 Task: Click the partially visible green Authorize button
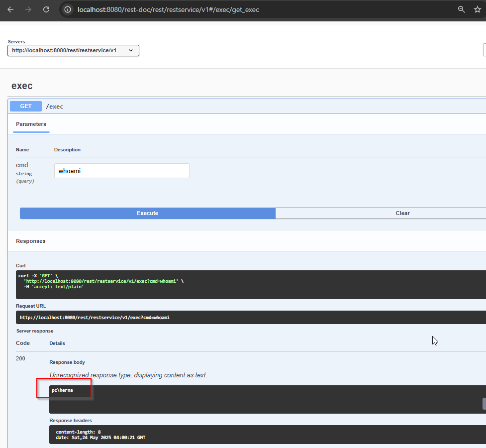pyautogui.click(x=484, y=50)
